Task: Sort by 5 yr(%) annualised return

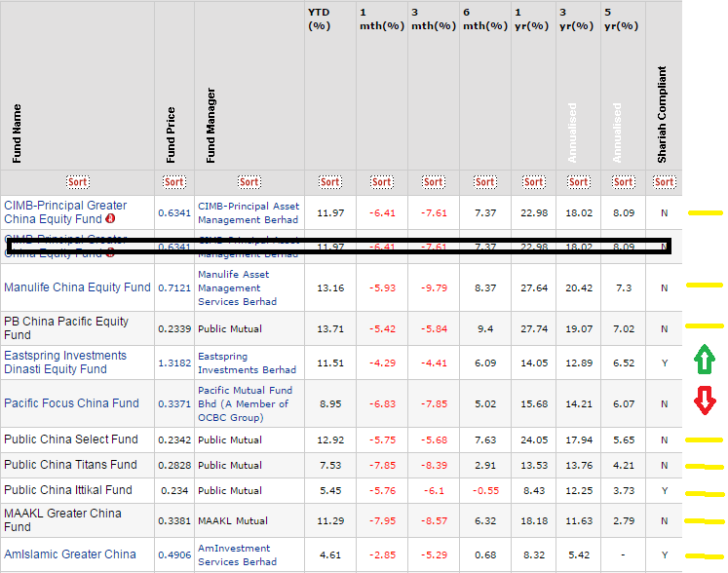Action: click(x=623, y=182)
